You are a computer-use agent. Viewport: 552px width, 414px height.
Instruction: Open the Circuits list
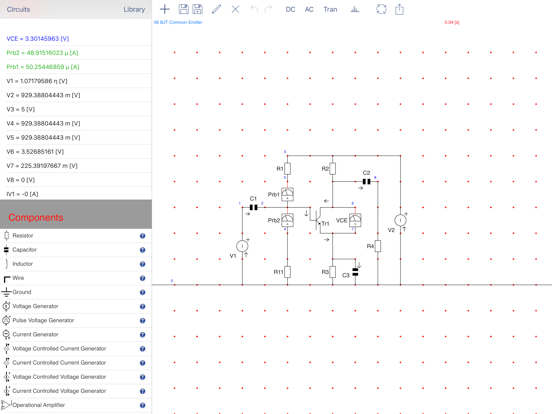pos(18,10)
